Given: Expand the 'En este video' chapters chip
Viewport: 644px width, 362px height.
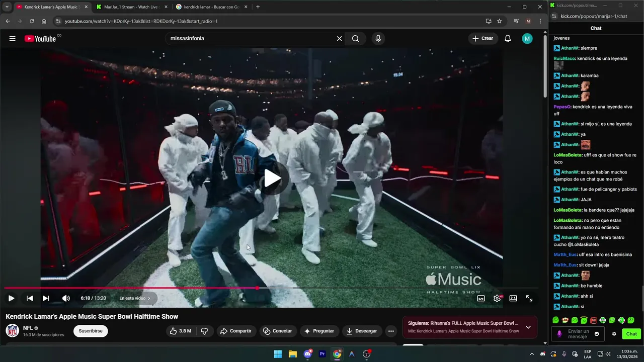Looking at the screenshot, I should (135, 298).
